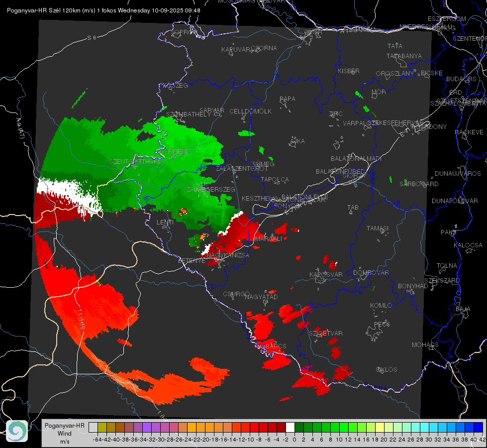Viewport: 487px width, 448px height.
Task: Select the TATA label
Action: pos(395,46)
